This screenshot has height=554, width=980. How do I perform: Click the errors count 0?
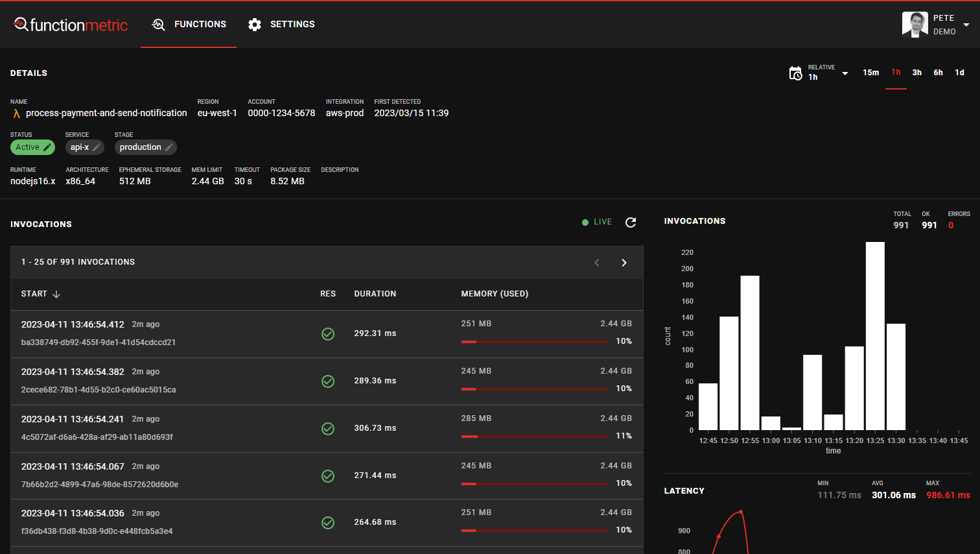pos(951,225)
